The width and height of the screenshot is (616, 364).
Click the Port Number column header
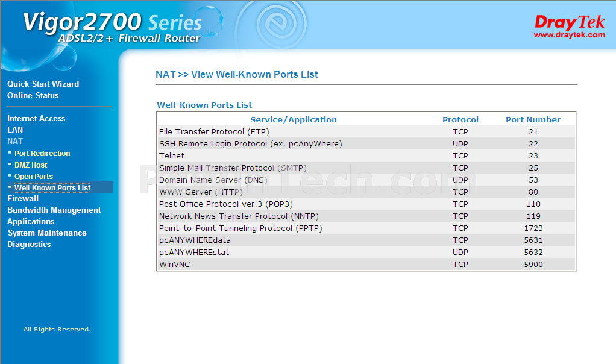coord(533,120)
